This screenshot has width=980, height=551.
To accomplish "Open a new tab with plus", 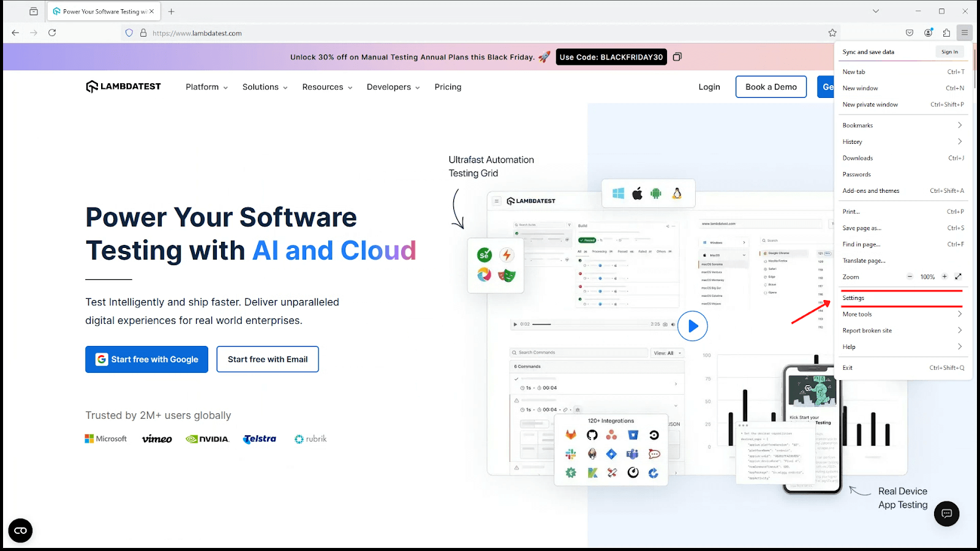I will coord(171,12).
